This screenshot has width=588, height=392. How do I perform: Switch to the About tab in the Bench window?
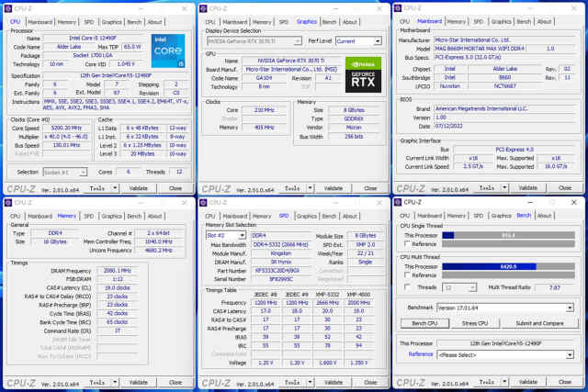[546, 216]
